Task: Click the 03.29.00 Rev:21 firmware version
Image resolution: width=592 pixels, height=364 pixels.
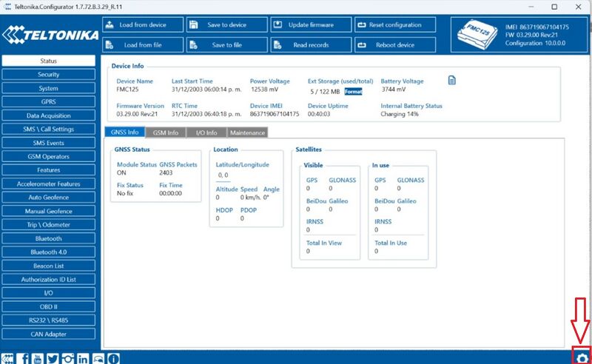Action: pos(137,114)
